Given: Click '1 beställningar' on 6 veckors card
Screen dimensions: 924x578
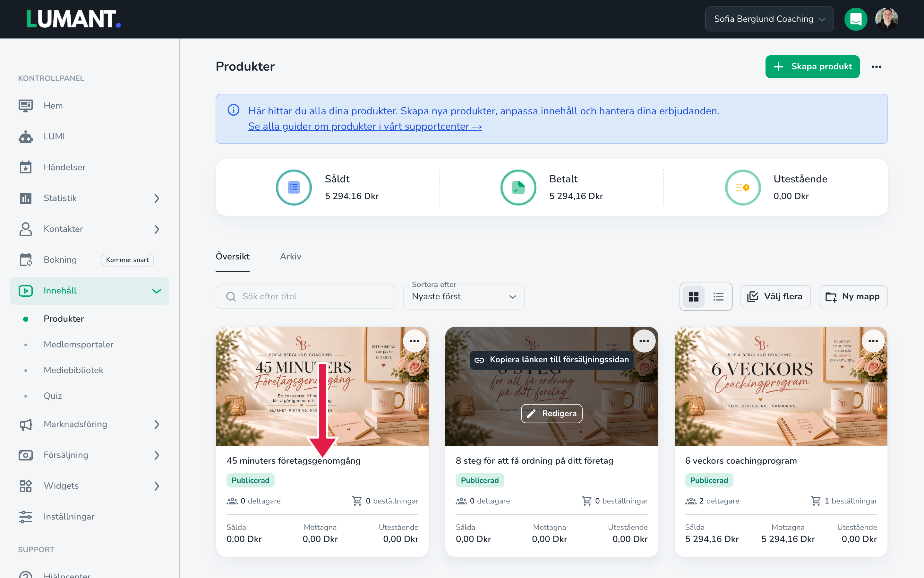Looking at the screenshot, I should point(844,501).
